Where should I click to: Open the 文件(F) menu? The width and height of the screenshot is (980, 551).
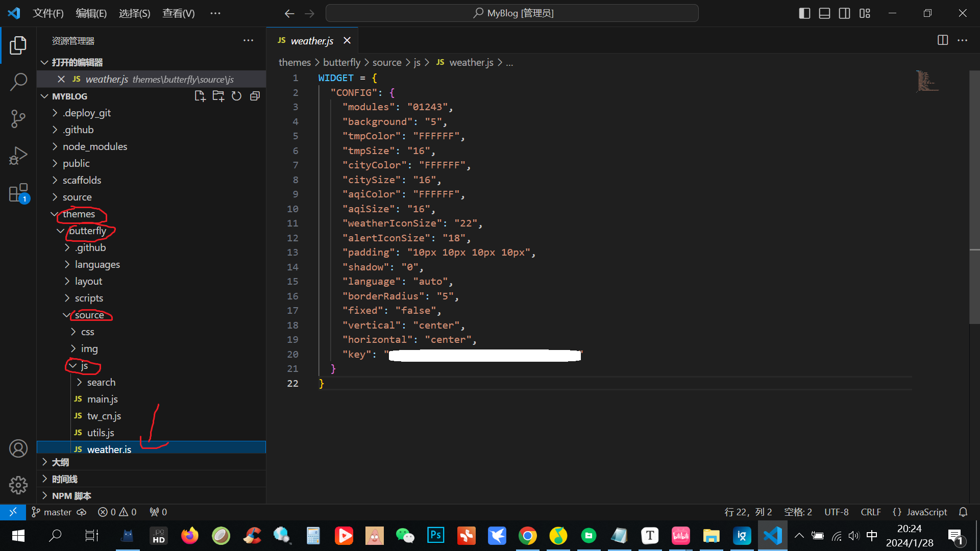pyautogui.click(x=48, y=13)
